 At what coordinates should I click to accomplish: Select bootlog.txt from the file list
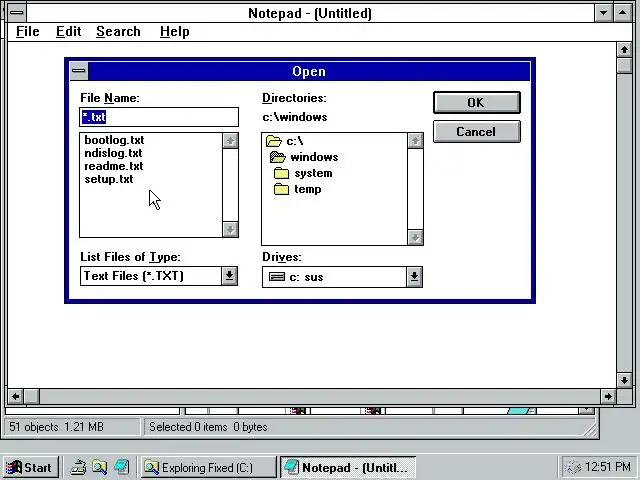(x=114, y=140)
